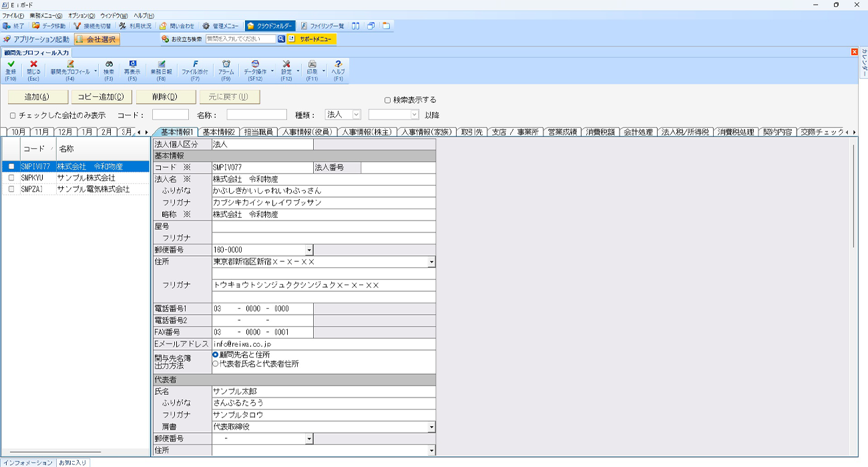Toggle チェックした会社のみ表示 checkbox
This screenshot has width=868, height=467.
pyautogui.click(x=13, y=116)
